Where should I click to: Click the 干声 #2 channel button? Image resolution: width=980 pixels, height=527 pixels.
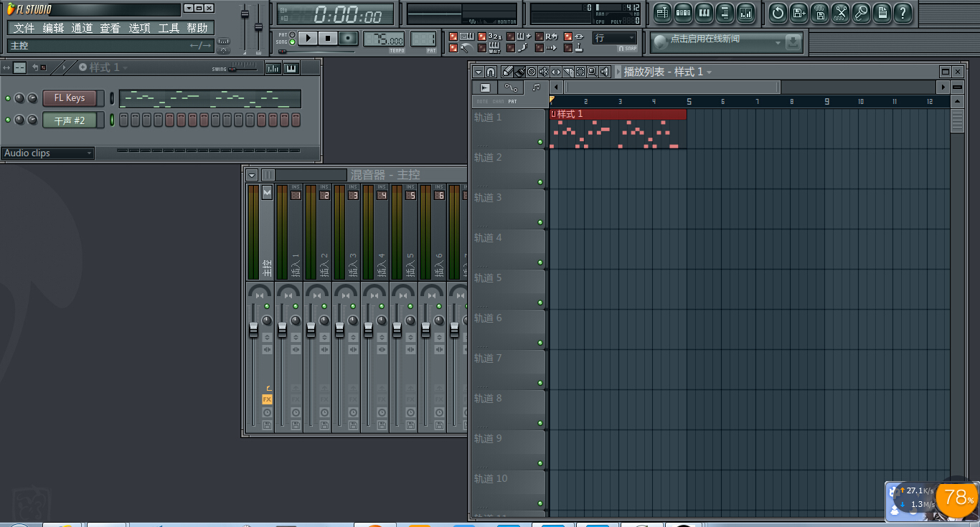70,120
